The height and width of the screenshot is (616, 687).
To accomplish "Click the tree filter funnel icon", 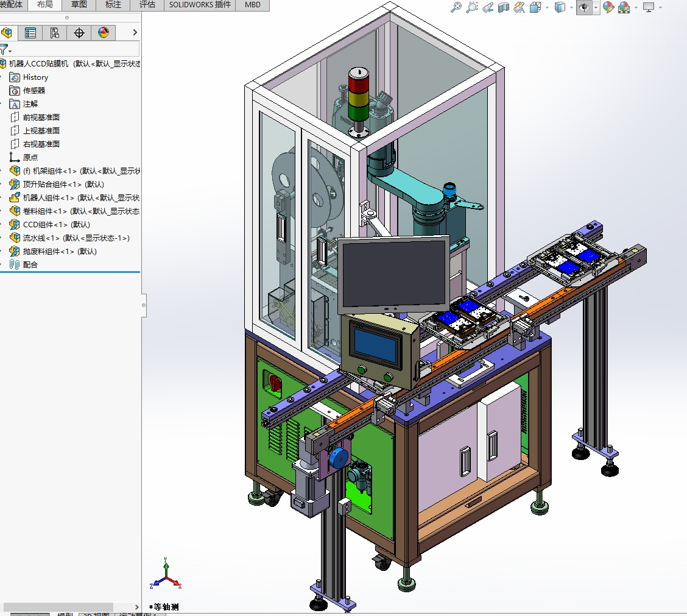I will (x=4, y=49).
